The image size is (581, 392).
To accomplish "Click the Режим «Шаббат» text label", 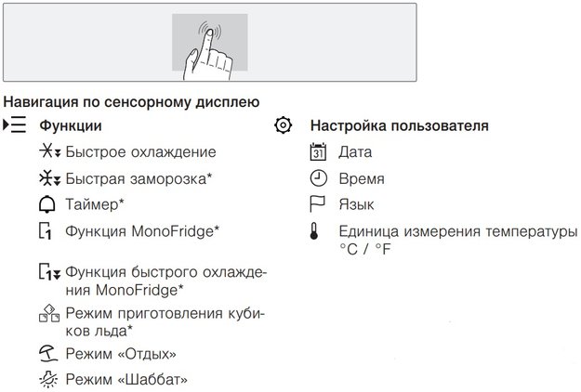I will [126, 379].
